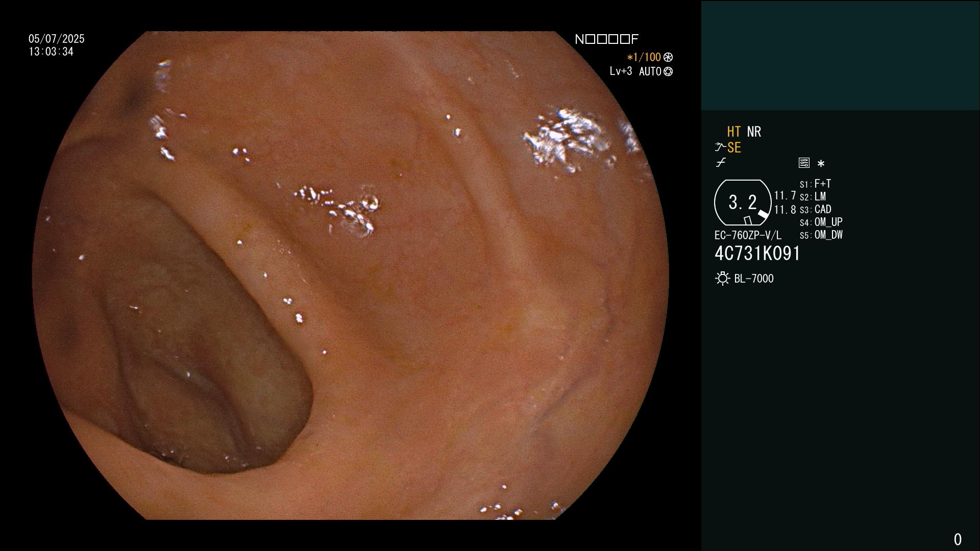Viewport: 980px width, 551px height.
Task: Click the EC-760ZP-V/L scope model text
Action: point(748,235)
